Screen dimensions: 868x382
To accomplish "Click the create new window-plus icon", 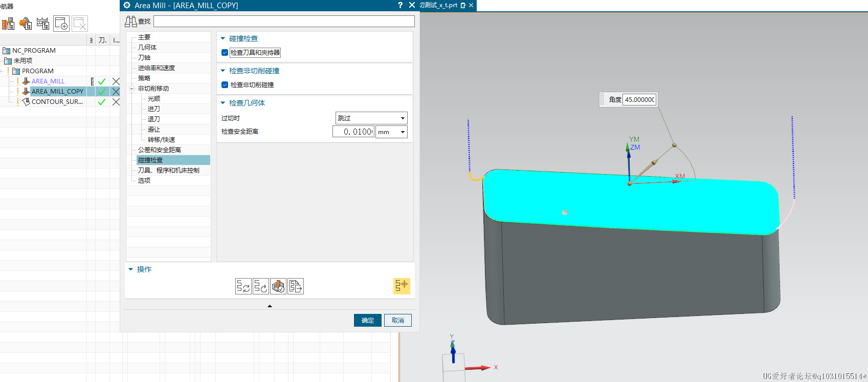I will point(61,24).
